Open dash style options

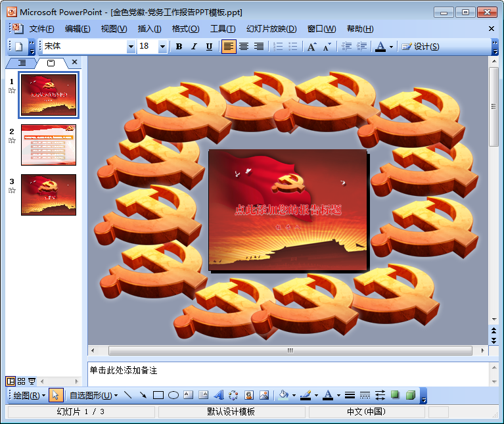pos(365,395)
